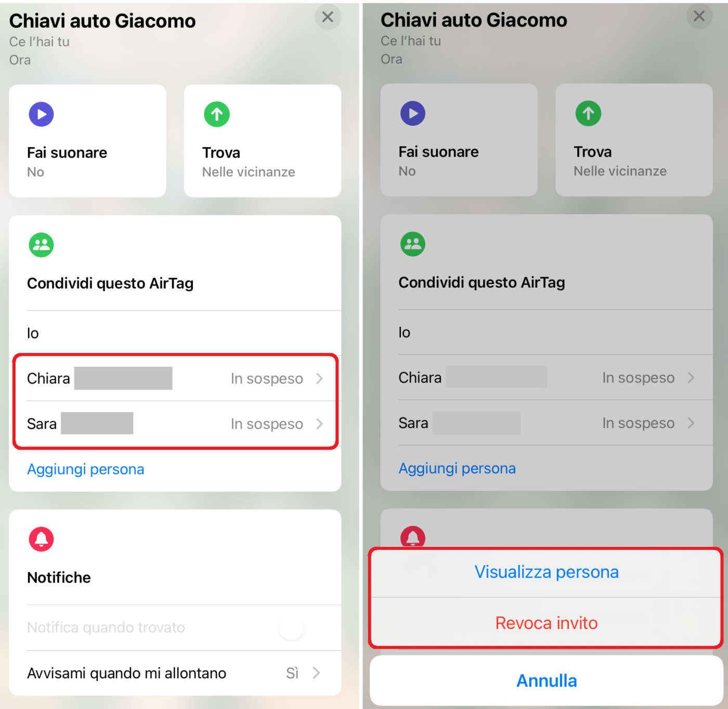This screenshot has width=728, height=709.
Task: Tap the green arrow Trova icon in left panel
Action: click(217, 114)
